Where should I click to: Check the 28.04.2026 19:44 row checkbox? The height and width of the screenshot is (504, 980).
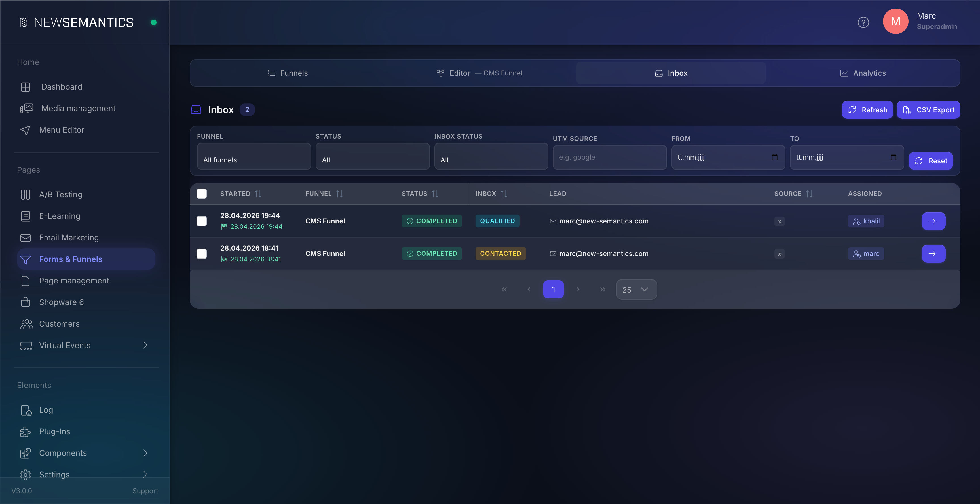point(202,221)
